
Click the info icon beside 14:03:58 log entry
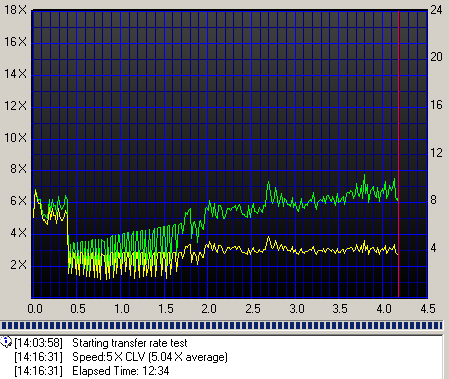click(6, 342)
